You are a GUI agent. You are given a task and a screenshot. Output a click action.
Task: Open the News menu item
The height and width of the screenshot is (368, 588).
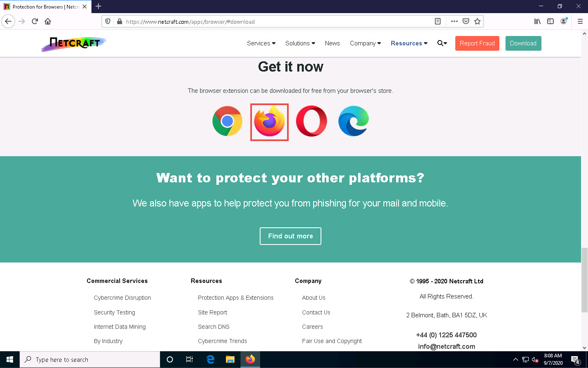[x=332, y=43]
